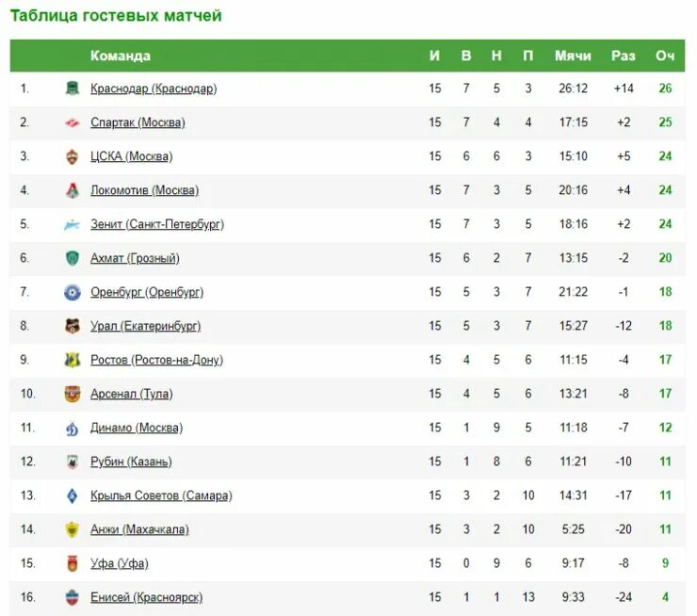This screenshot has height=616, width=697.
Task: Click the Arsenal Tula club emblem
Action: (73, 394)
